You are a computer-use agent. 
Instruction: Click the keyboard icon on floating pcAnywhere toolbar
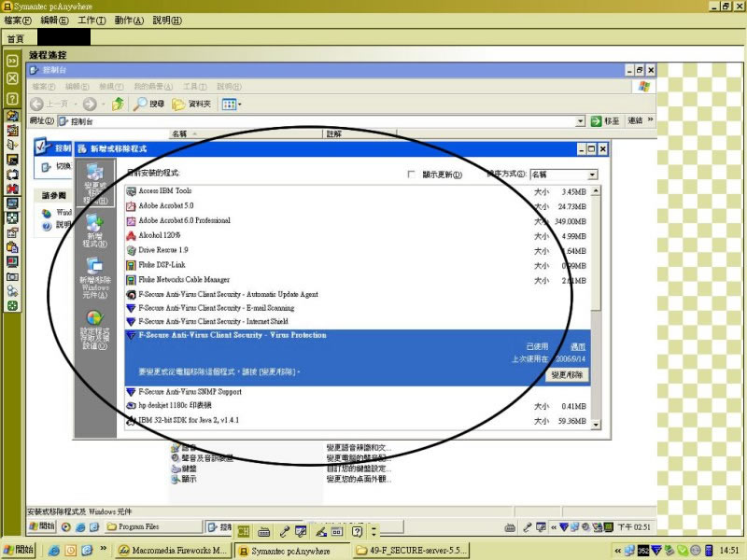click(263, 531)
